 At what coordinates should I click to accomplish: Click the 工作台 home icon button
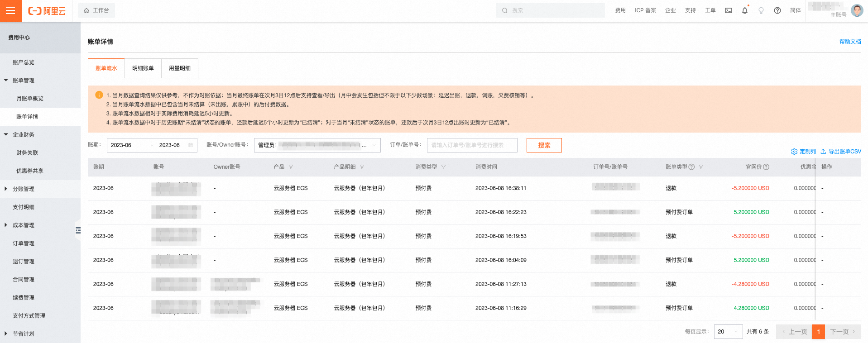click(96, 10)
